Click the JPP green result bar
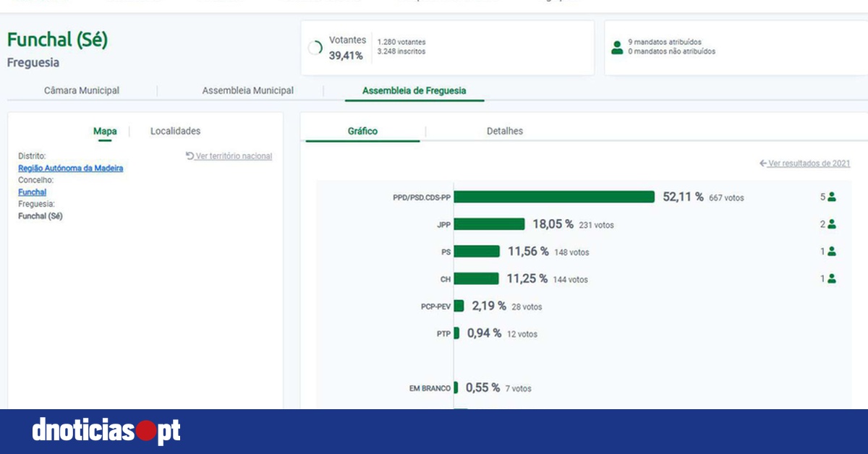868x454 pixels. [489, 224]
